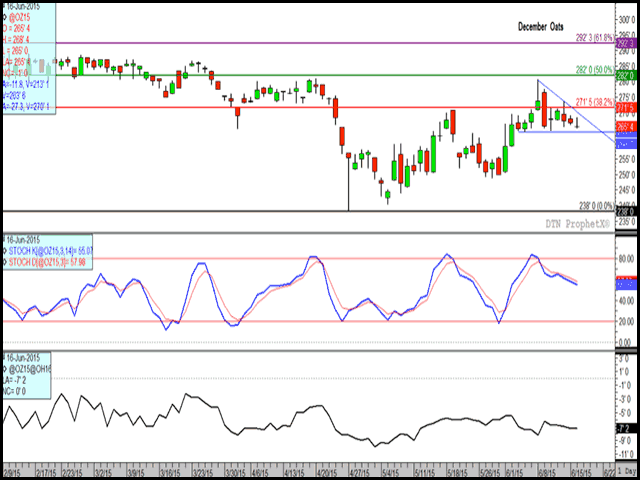Click the diamond marker beside STOCH D
640x480 pixels.
coord(4,262)
